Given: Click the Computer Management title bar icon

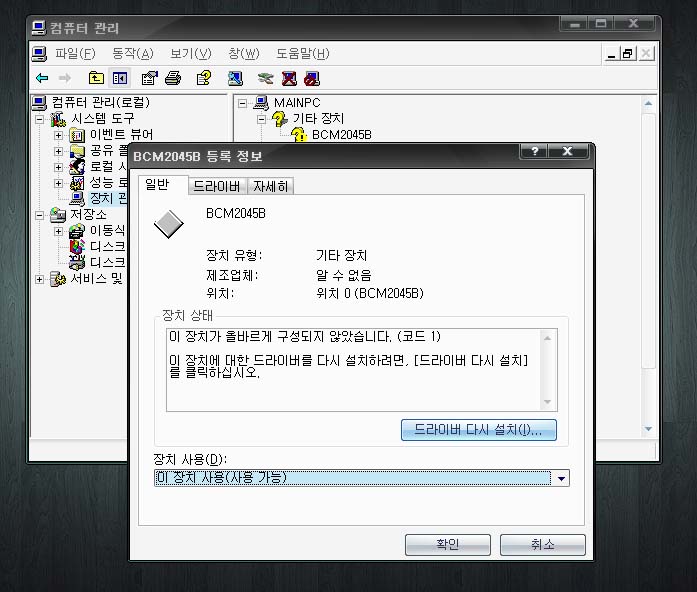Looking at the screenshot, I should (39, 28).
